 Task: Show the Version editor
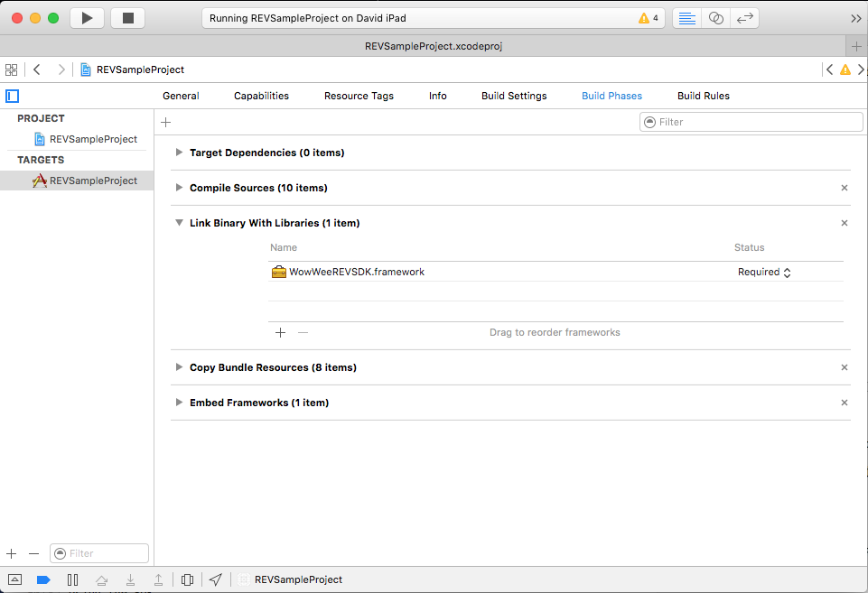[744, 18]
